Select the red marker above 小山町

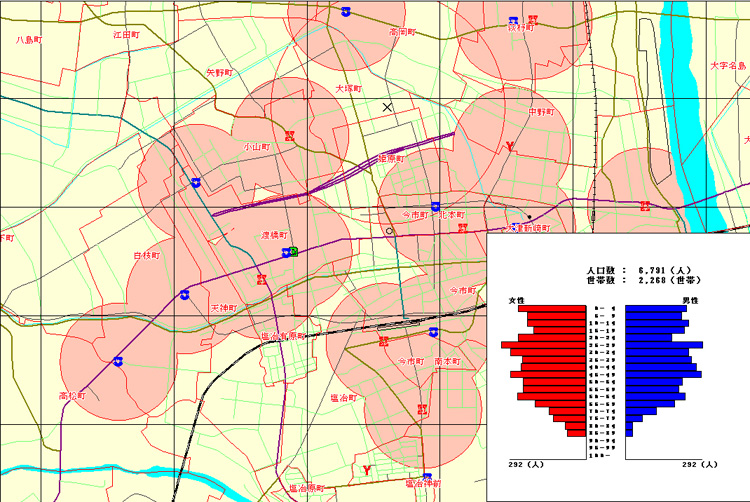[289, 135]
